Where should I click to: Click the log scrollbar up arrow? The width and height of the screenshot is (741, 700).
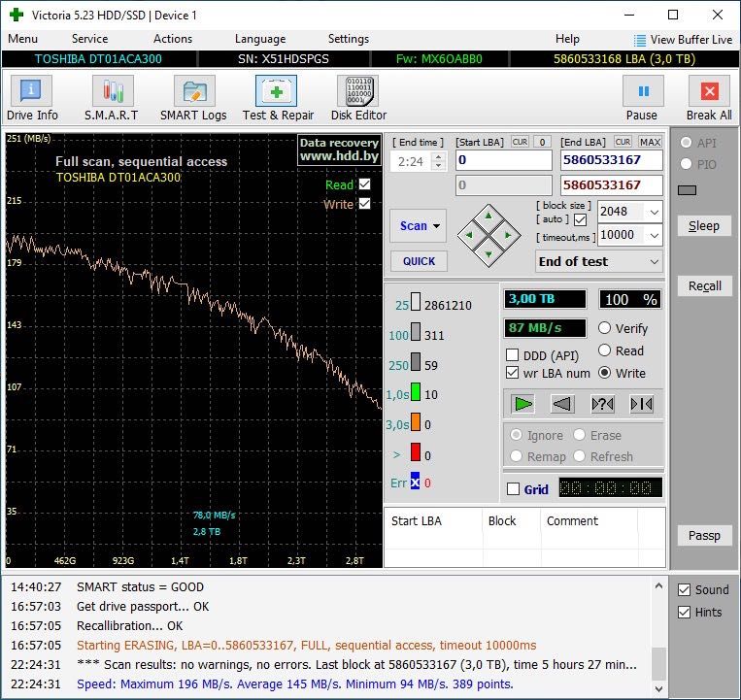658,586
